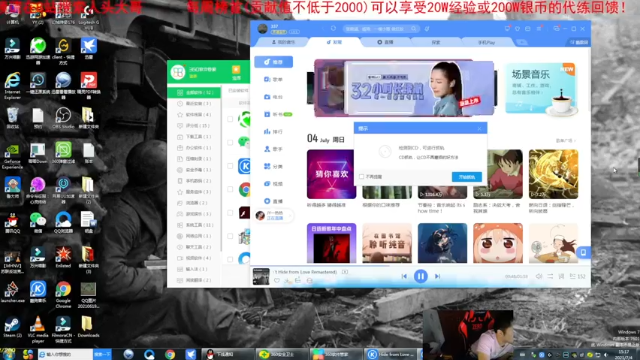Open 聆听纯音 playlist thumbnail
640x360 pixels.
[387, 243]
